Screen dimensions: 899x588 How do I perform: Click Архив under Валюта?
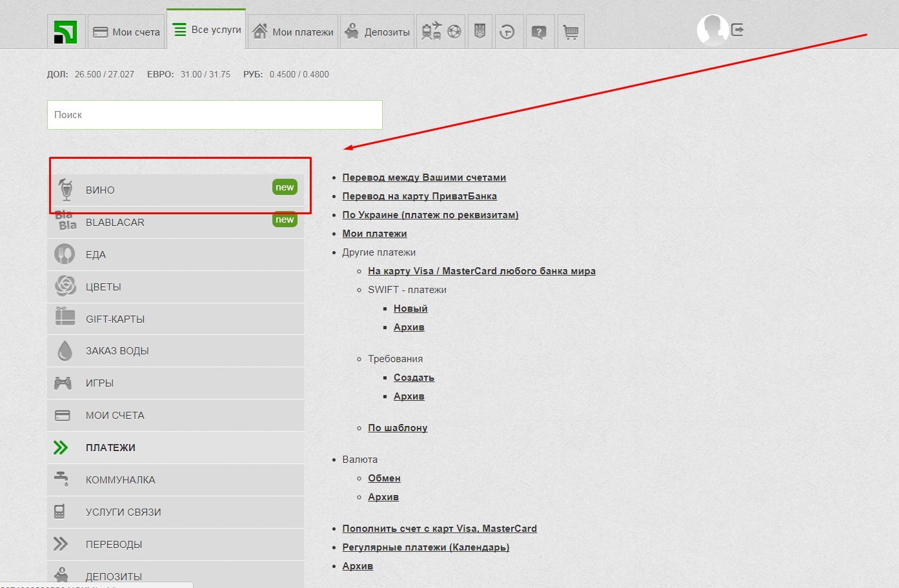383,497
